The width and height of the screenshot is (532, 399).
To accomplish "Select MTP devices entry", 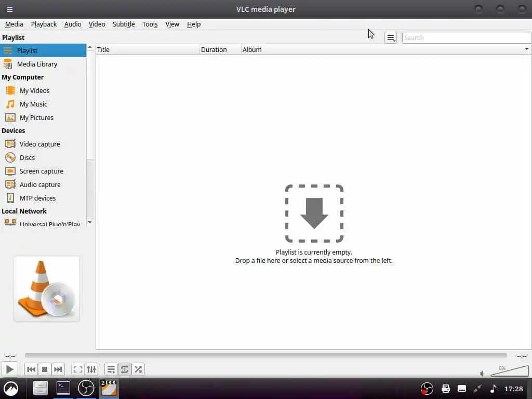I will click(x=43, y=198).
